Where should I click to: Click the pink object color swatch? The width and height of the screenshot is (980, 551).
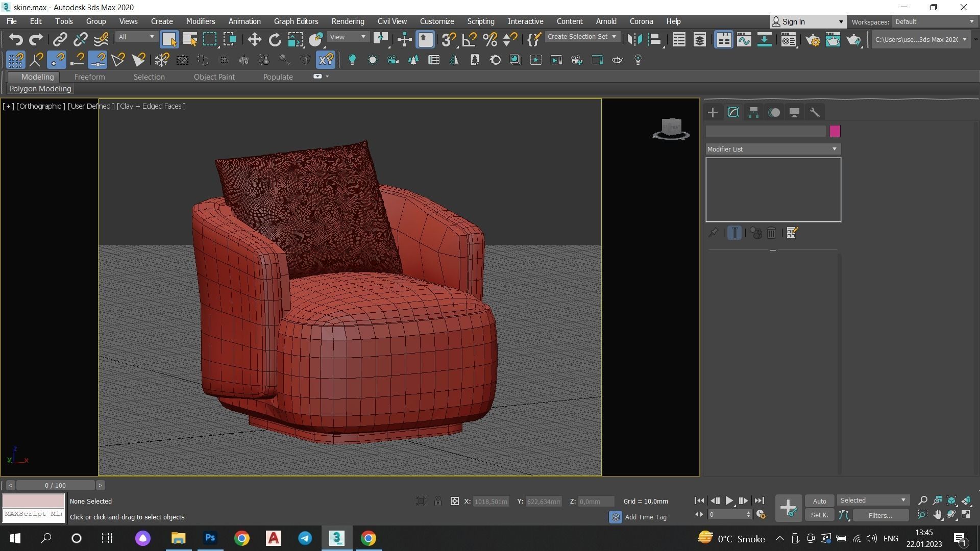[835, 132]
